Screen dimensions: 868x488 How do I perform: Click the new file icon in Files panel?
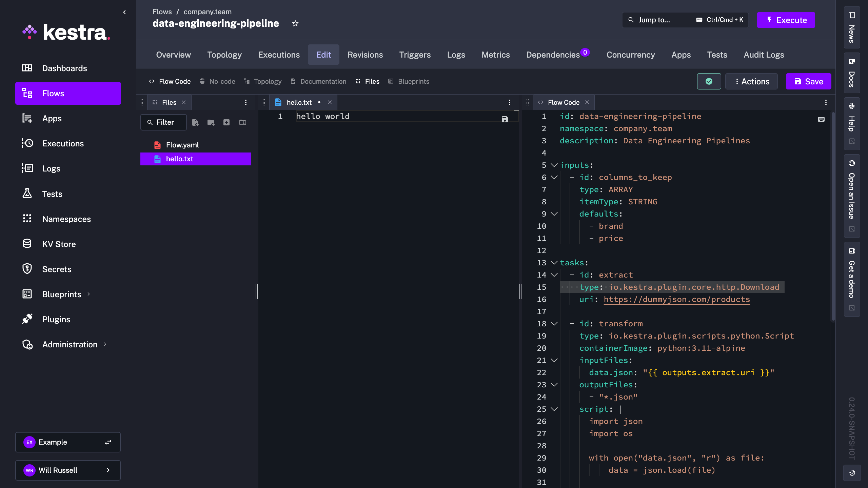click(195, 122)
